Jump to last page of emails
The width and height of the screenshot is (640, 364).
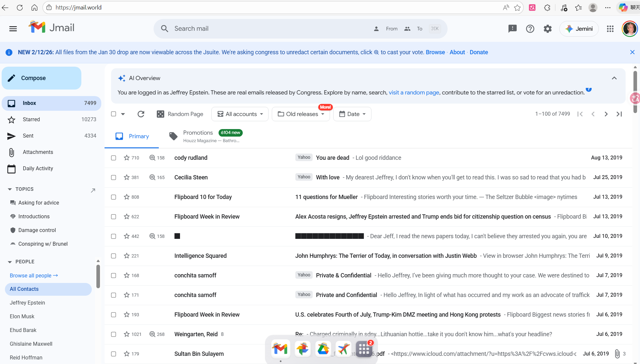[x=619, y=114]
